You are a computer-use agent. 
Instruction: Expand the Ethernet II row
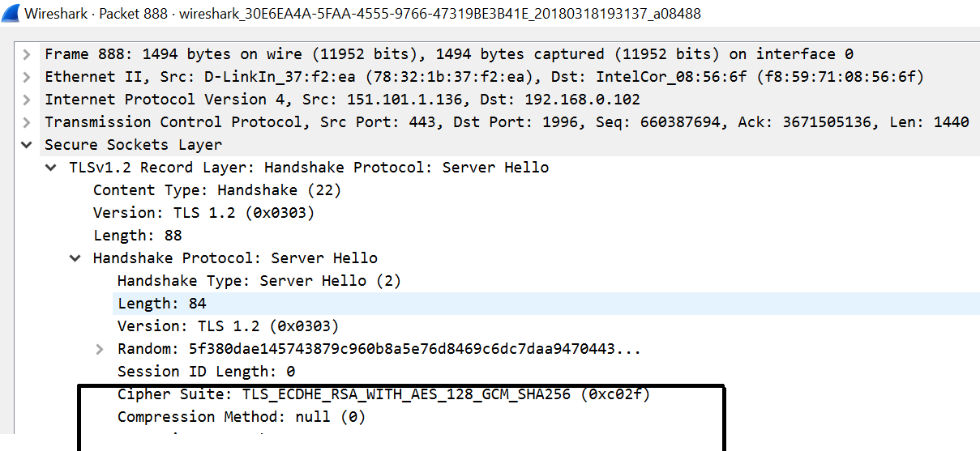coord(27,77)
